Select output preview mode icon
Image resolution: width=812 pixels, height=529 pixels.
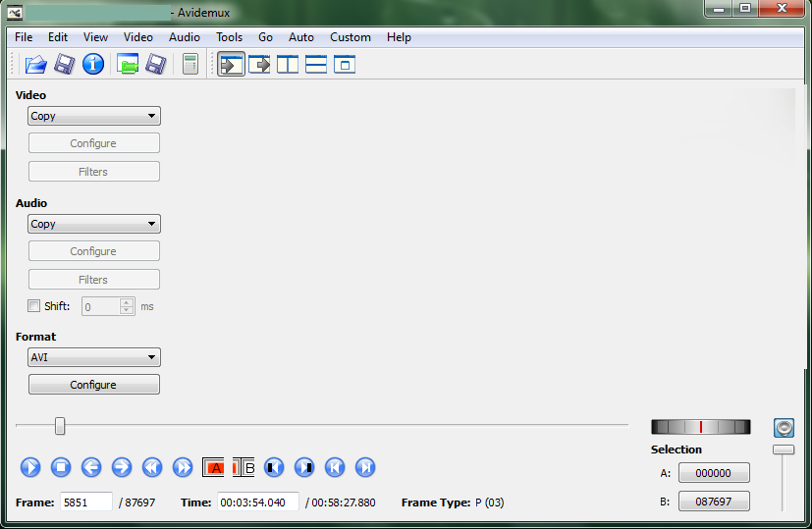tap(259, 65)
